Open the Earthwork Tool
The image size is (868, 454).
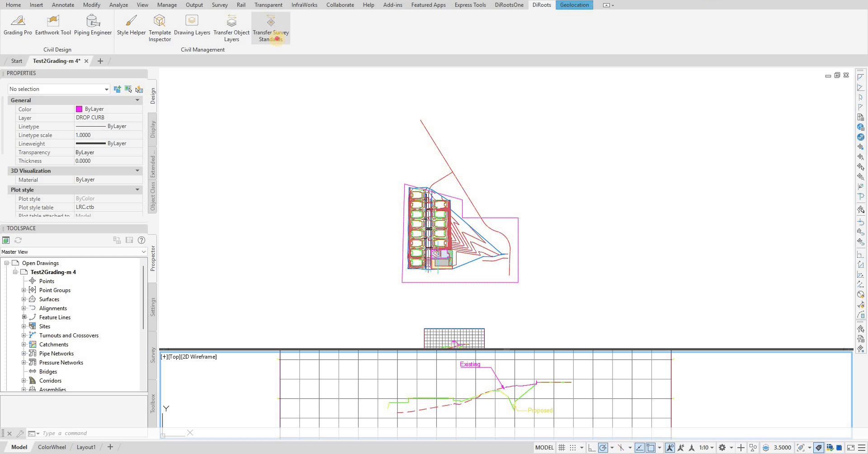(53, 25)
